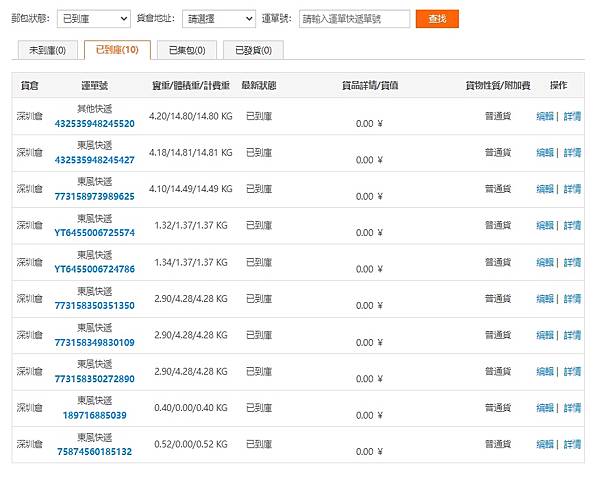Image resolution: width=600 pixels, height=479 pixels.
Task: Click 詳情 for parcel 773158349830109
Action: tap(572, 335)
